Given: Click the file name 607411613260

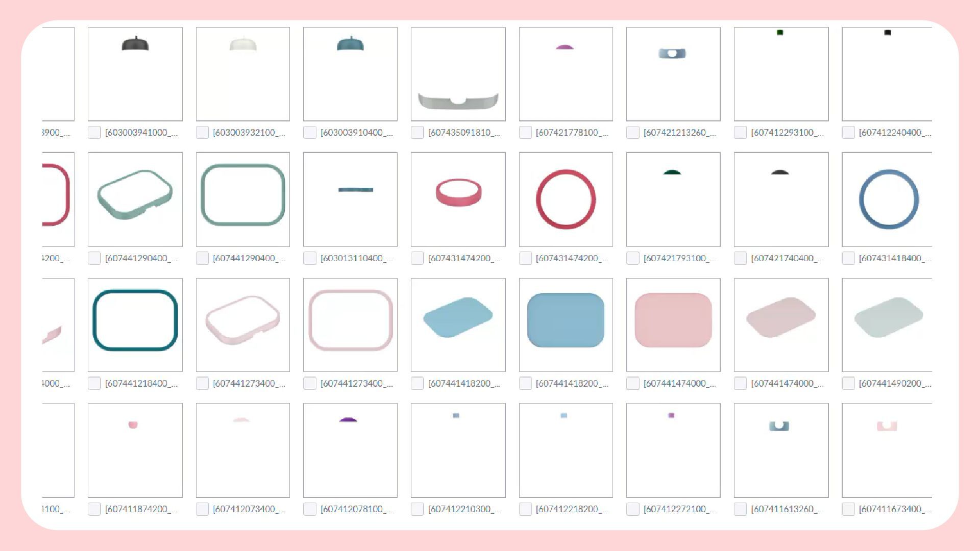Looking at the screenshot, I should click(788, 509).
